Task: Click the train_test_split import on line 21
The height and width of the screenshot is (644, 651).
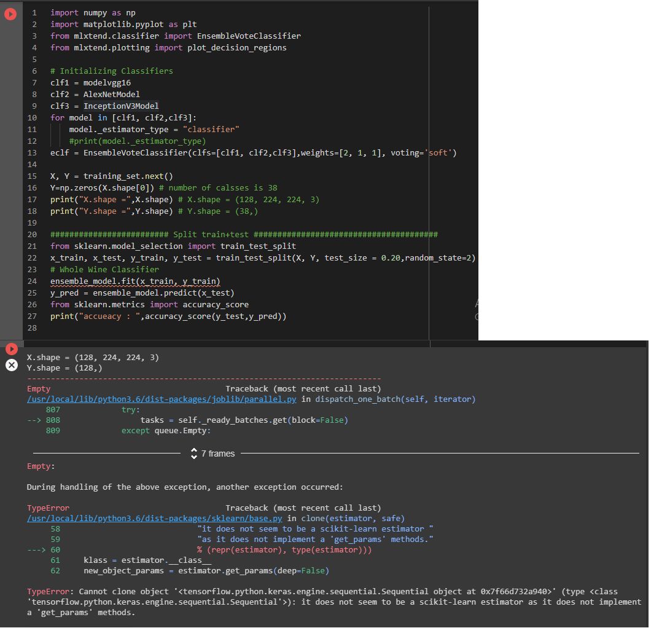Action: [173, 246]
